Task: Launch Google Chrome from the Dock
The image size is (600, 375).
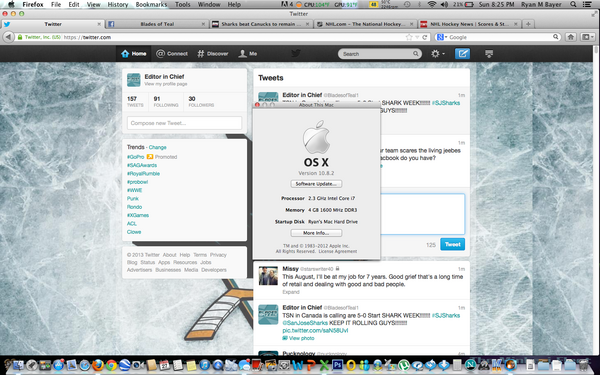Action: [x=111, y=365]
